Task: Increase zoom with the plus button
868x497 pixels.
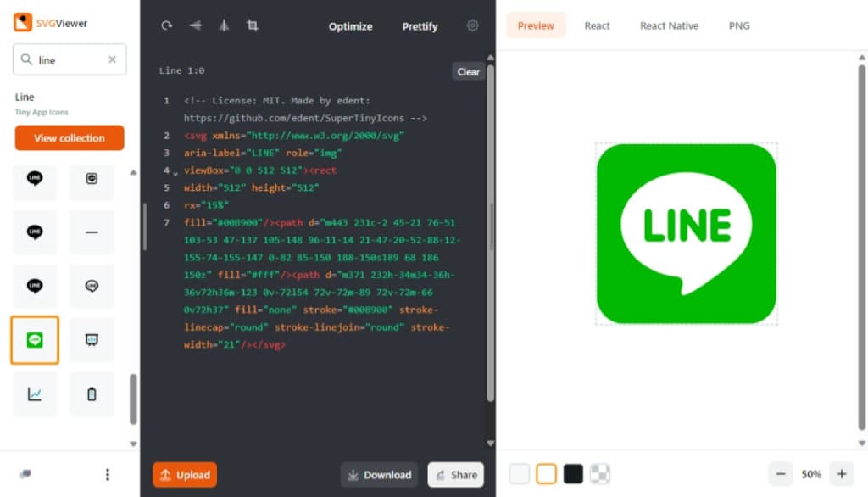Action: (841, 474)
